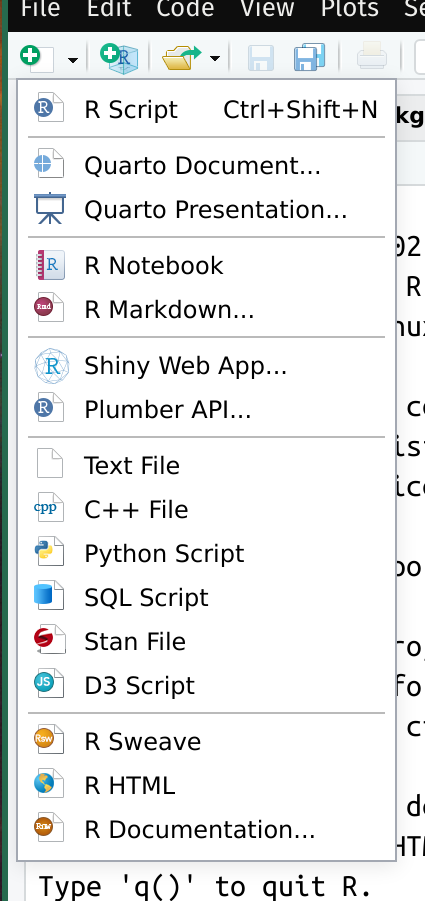Click the Quarto Document icon

coord(49,164)
